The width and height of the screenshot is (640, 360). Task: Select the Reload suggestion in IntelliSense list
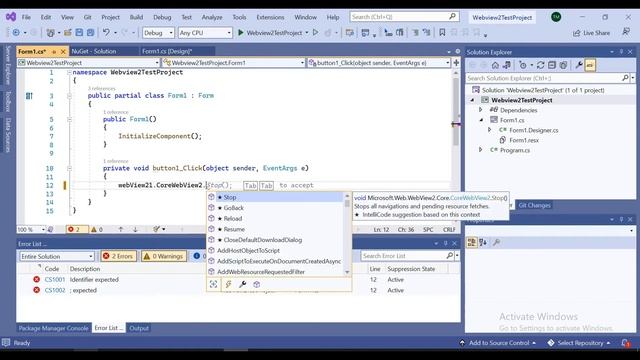276,218
